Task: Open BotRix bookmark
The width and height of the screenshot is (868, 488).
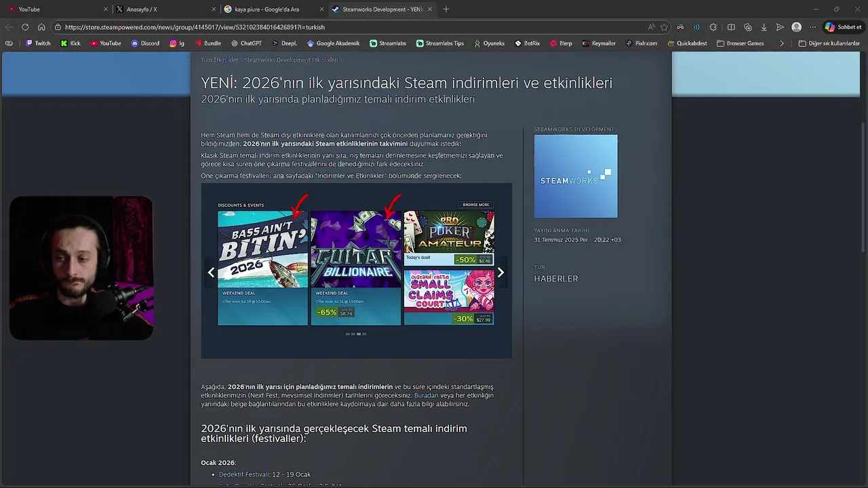Action: (x=527, y=43)
